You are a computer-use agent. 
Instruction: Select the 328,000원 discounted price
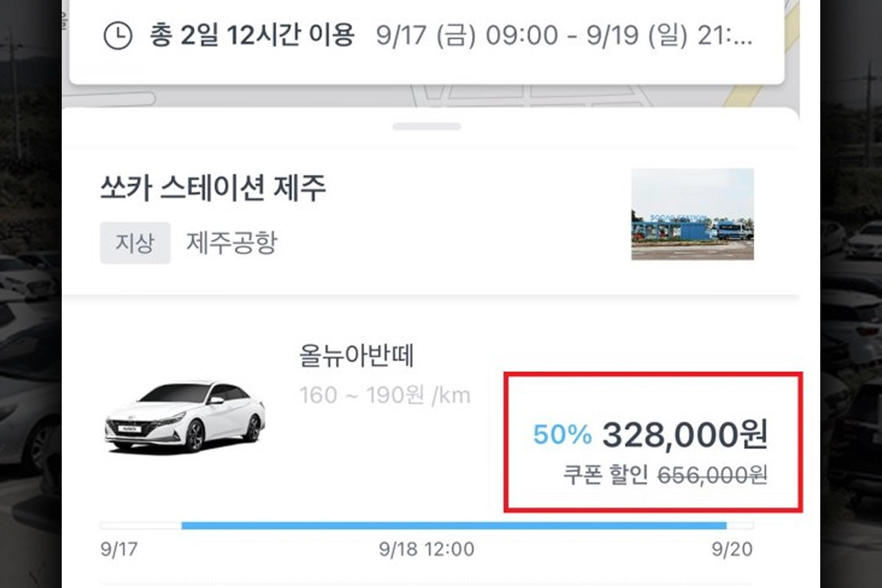[685, 436]
